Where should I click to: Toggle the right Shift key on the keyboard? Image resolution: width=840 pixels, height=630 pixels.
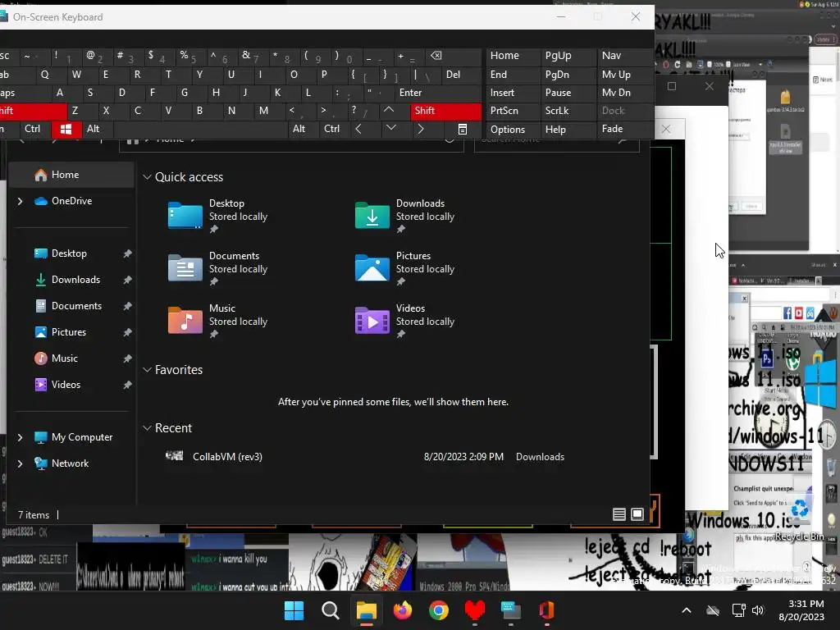pos(446,111)
